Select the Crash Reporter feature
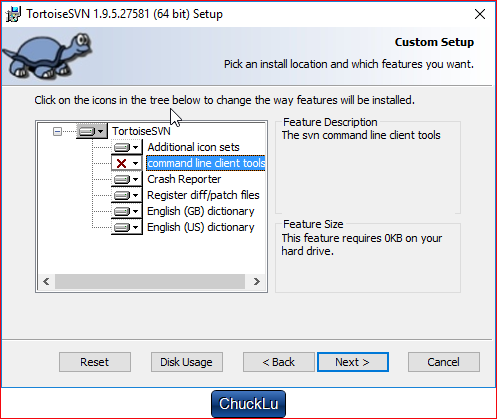Screen dimensions: 497x419 pos(184,179)
